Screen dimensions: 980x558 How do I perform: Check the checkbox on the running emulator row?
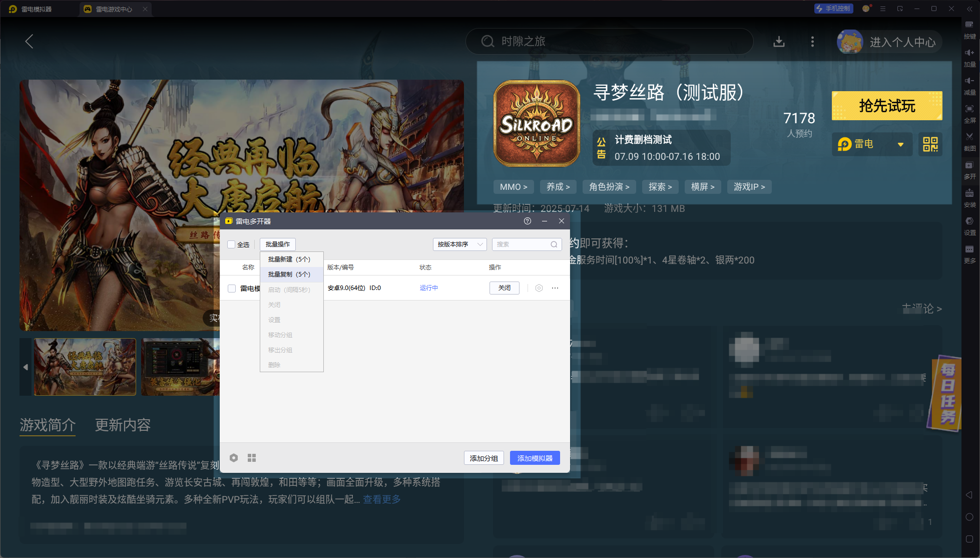[231, 288]
